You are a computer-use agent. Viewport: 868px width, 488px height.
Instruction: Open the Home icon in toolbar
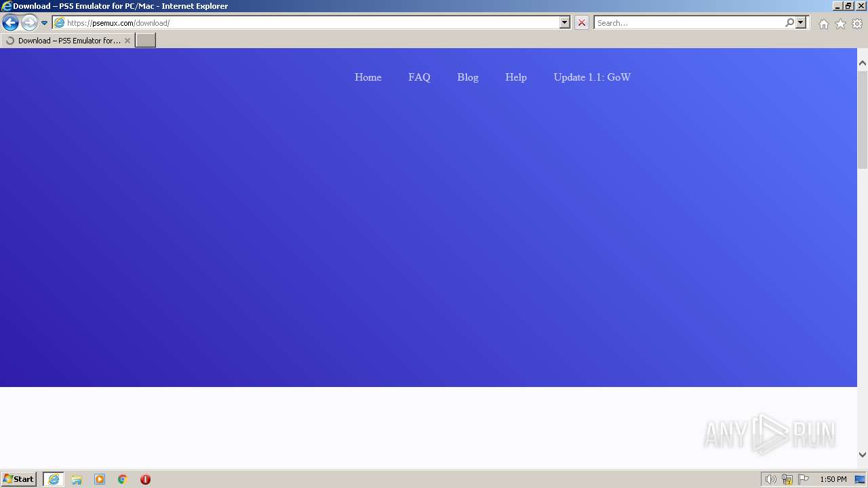[x=823, y=24]
